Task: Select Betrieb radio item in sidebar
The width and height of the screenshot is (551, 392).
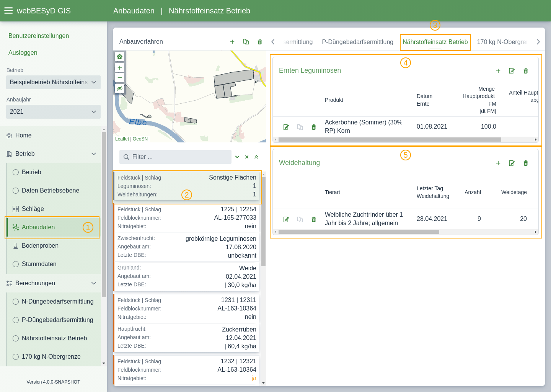Action: pyautogui.click(x=54, y=172)
